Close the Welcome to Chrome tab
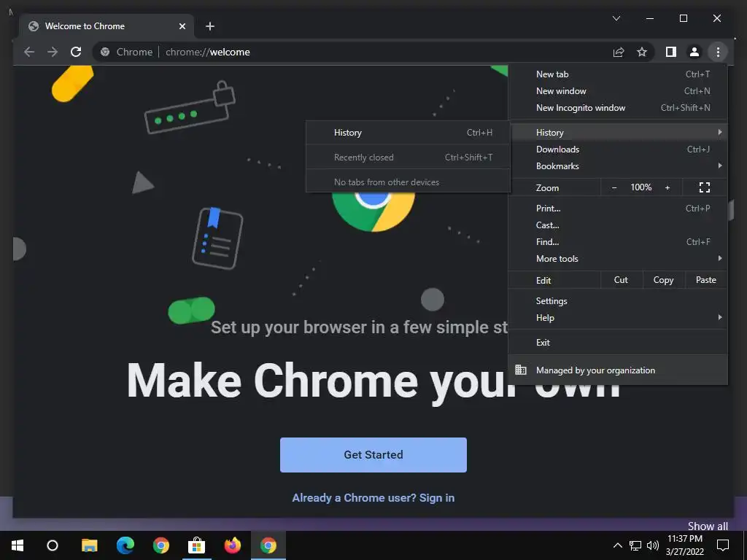Screen dimensions: 747x560 pos(182,26)
